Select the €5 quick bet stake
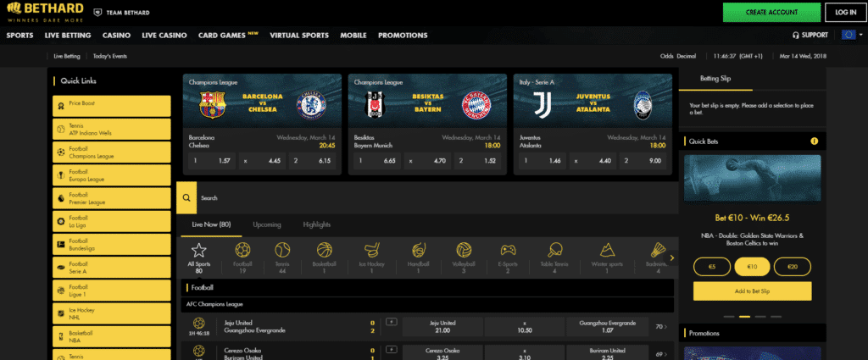Image resolution: width=868 pixels, height=360 pixels. pos(710,267)
